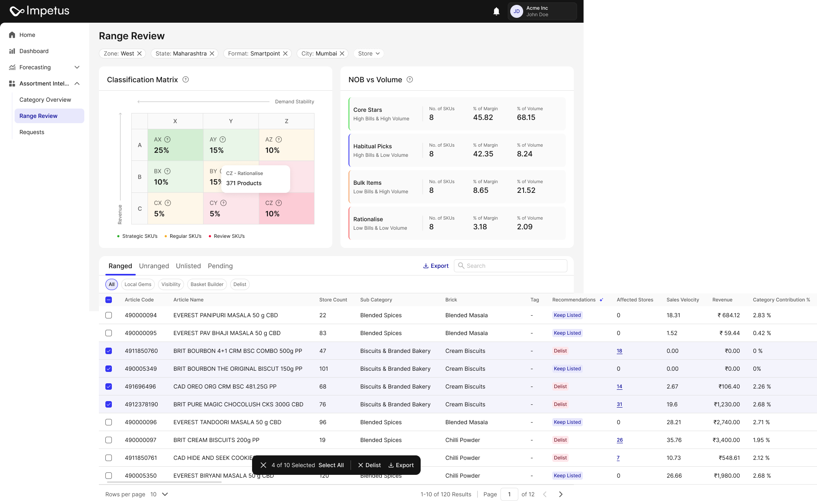Screen dimensions: 817x504
Task: Click the CX cell info icon
Action: (x=168, y=203)
